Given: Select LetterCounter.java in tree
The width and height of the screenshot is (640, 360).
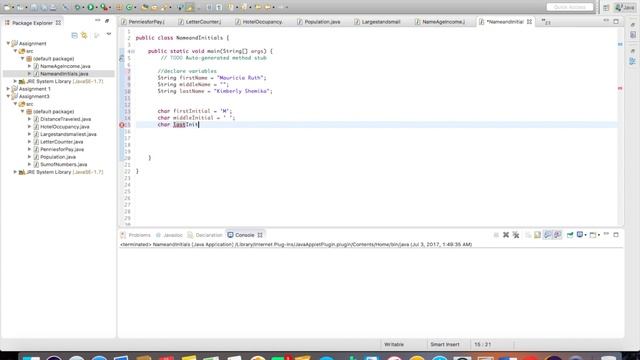Looking at the screenshot, I should (61, 142).
